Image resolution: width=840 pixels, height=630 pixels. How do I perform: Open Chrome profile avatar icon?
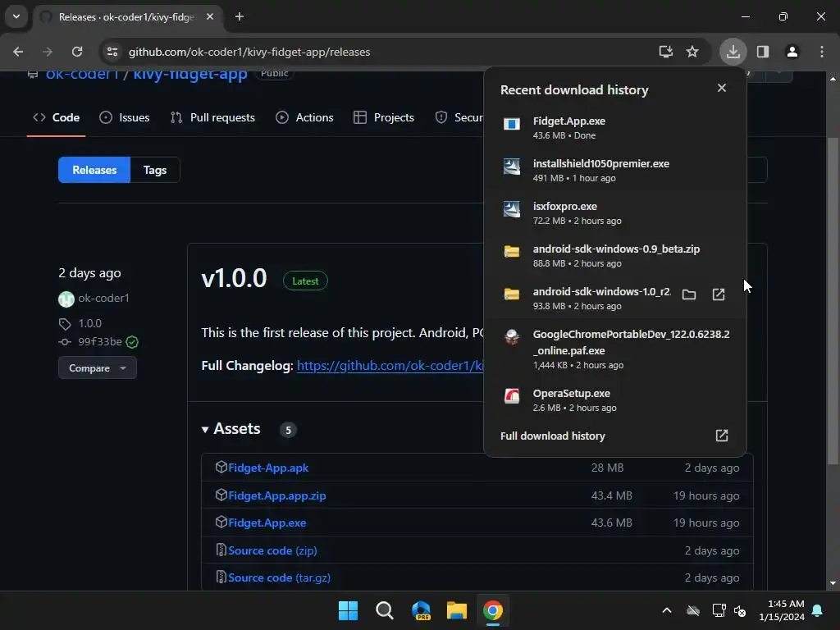pyautogui.click(x=792, y=52)
